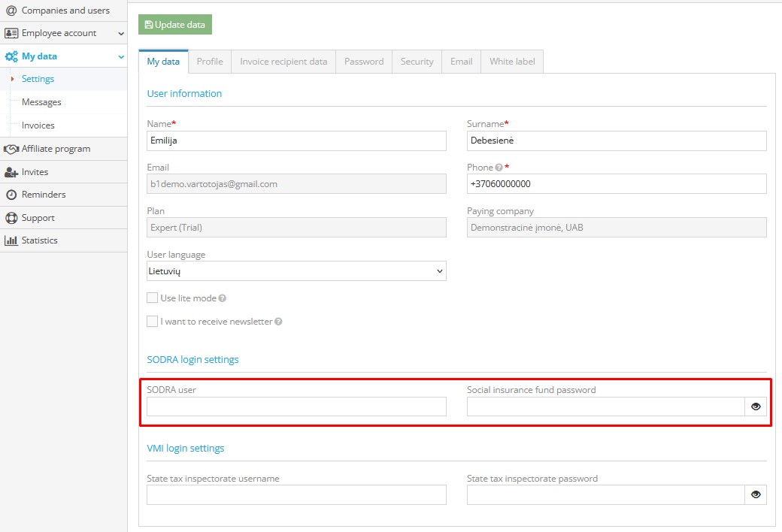Click the Statistics bar chart icon
Viewport: 782px width, 532px height.
(11, 240)
